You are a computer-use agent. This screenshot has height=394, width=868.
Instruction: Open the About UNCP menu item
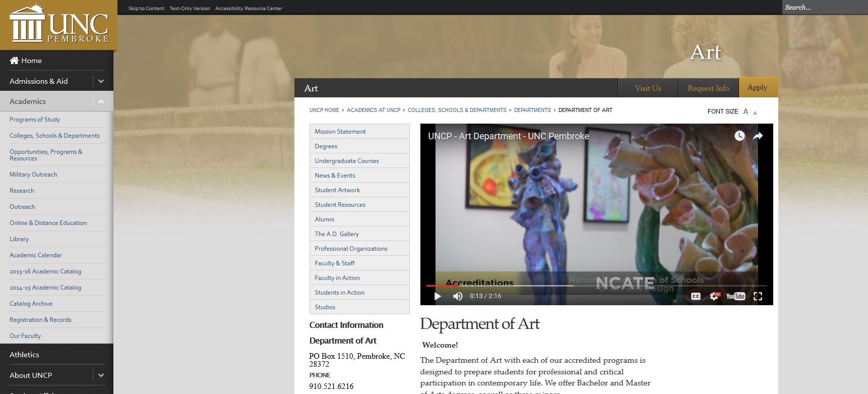coord(31,375)
